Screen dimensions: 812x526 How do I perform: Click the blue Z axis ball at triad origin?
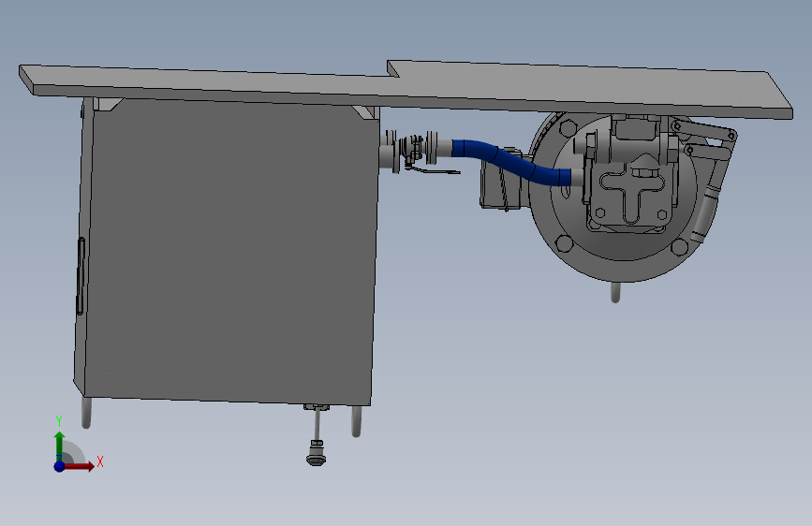pos(59,466)
